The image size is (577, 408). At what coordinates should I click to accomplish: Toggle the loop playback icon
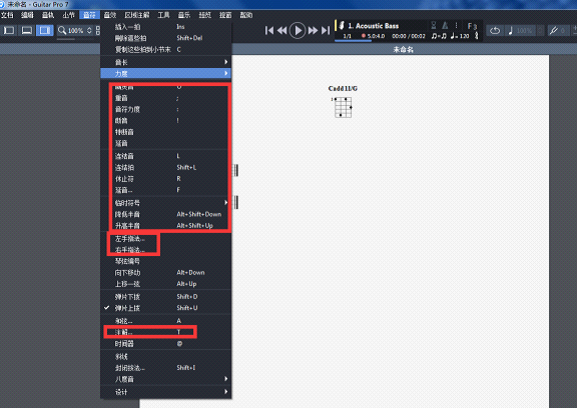tap(495, 31)
